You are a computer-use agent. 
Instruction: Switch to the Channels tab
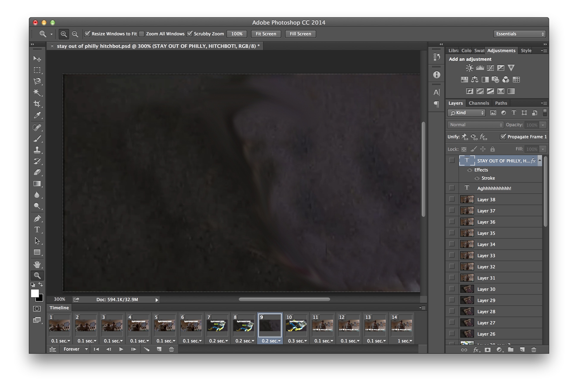pyautogui.click(x=479, y=103)
